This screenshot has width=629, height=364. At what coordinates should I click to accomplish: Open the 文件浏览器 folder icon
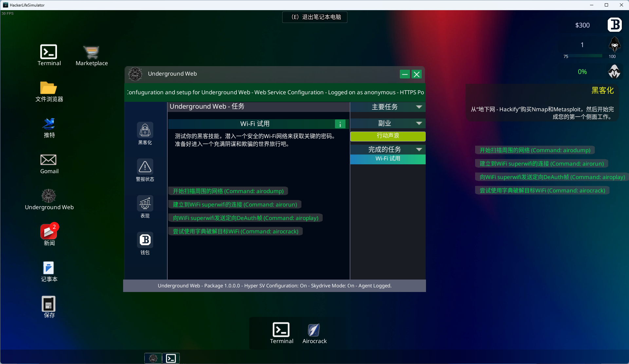coord(49,88)
